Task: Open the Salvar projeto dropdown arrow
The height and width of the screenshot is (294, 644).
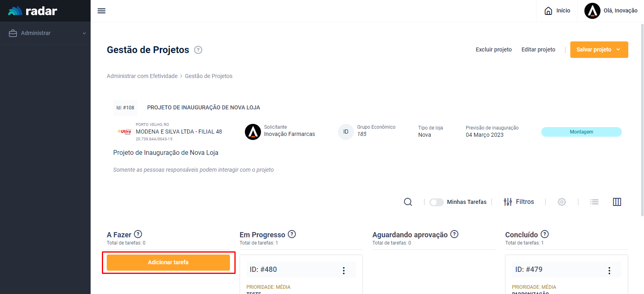Action: pos(618,49)
